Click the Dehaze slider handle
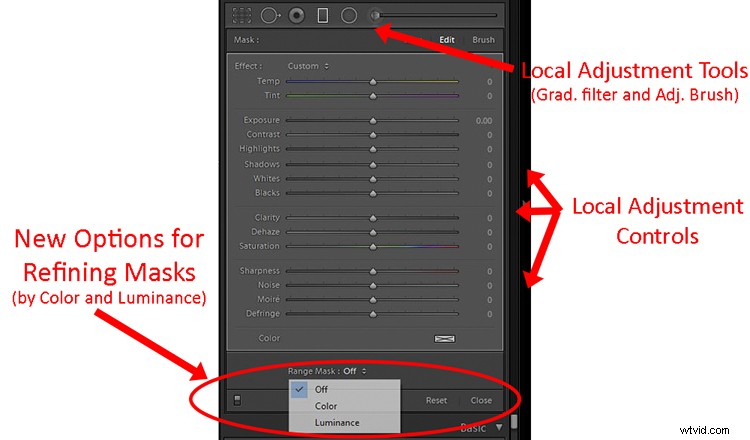Screen dimensions: 750x440 point(373,232)
